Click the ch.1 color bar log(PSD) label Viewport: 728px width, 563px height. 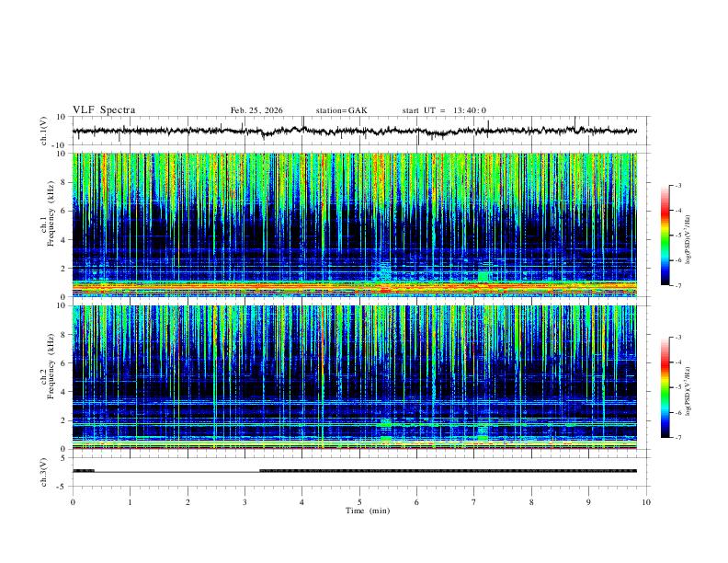[688, 240]
